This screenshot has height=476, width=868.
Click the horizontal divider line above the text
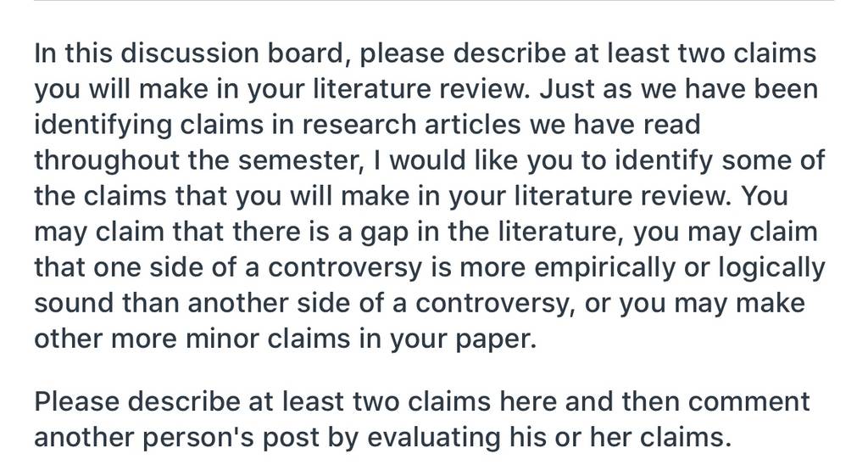(x=434, y=1)
